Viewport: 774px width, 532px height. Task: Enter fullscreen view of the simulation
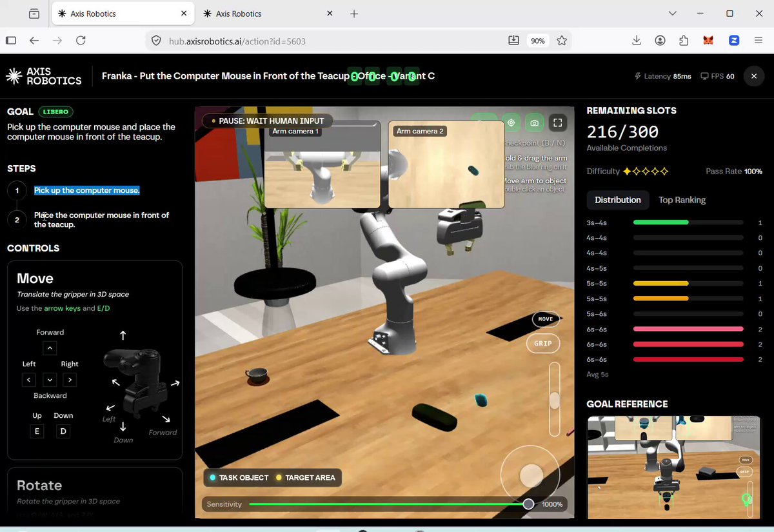click(x=558, y=123)
